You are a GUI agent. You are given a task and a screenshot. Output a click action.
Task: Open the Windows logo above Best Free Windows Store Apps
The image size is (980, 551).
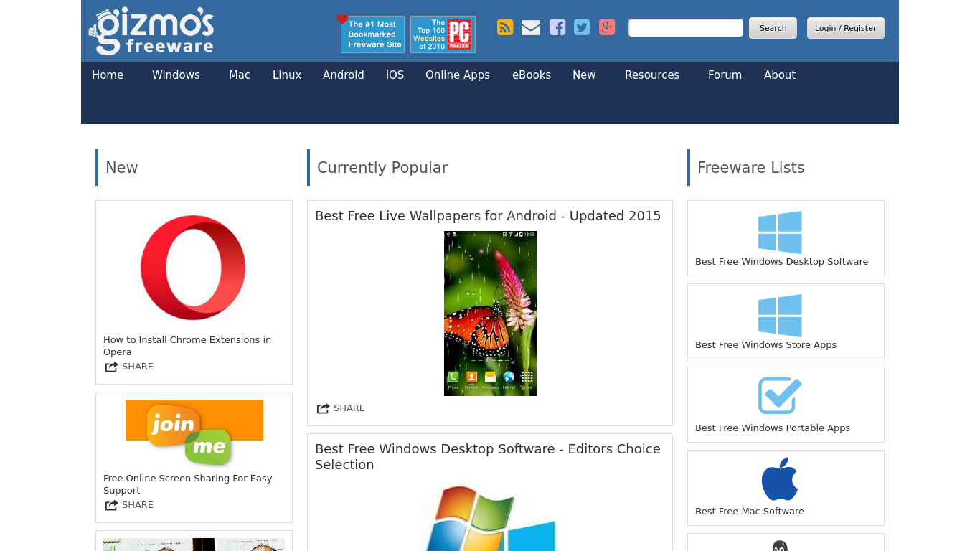coord(780,315)
